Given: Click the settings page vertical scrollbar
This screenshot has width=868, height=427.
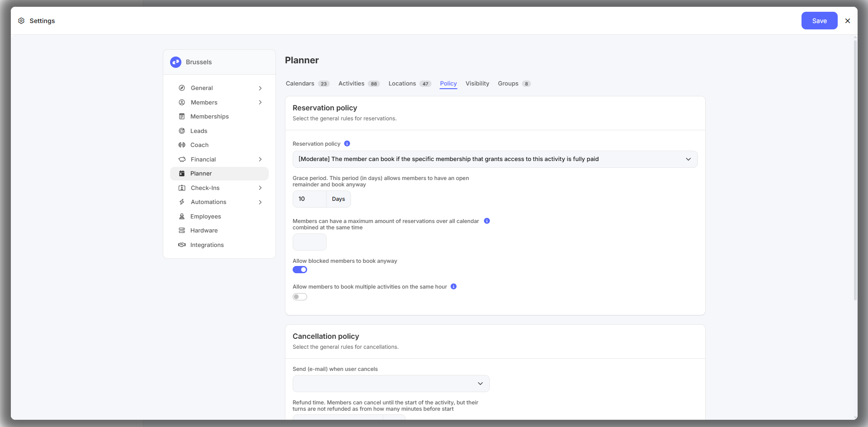Looking at the screenshot, I should [855, 171].
